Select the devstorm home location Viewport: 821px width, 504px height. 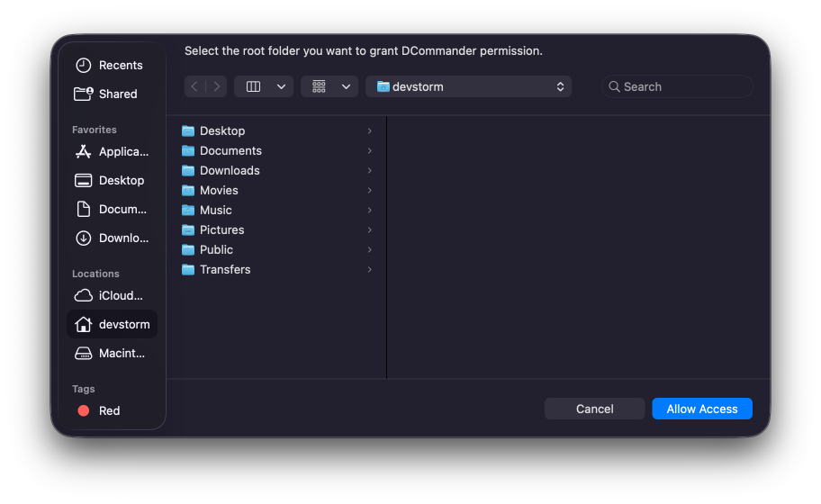pyautogui.click(x=112, y=325)
